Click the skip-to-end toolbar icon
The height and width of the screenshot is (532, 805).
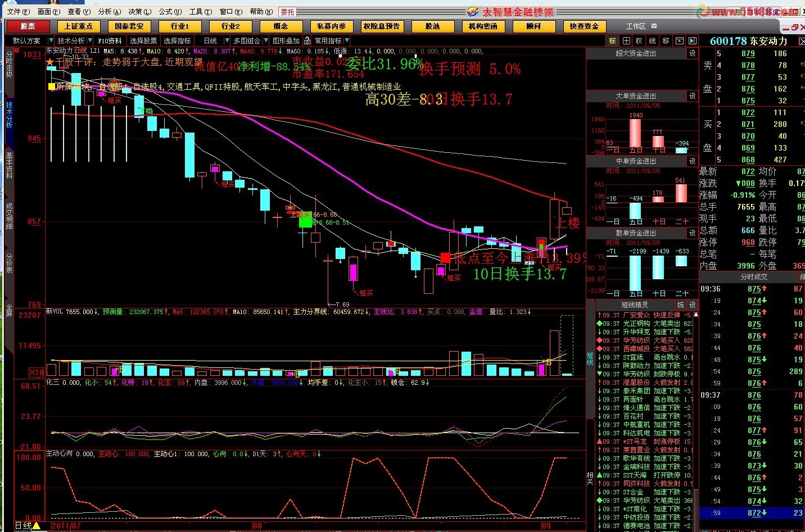pos(693,41)
